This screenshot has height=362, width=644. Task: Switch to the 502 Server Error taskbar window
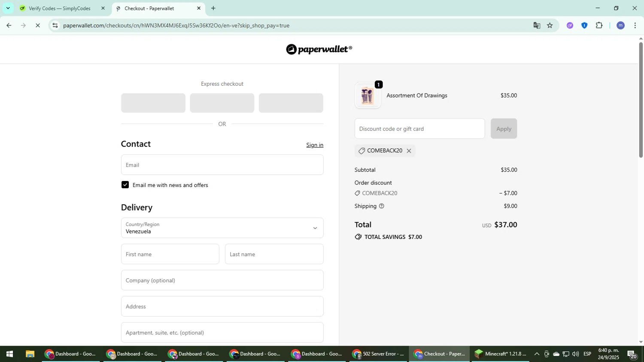click(378, 354)
